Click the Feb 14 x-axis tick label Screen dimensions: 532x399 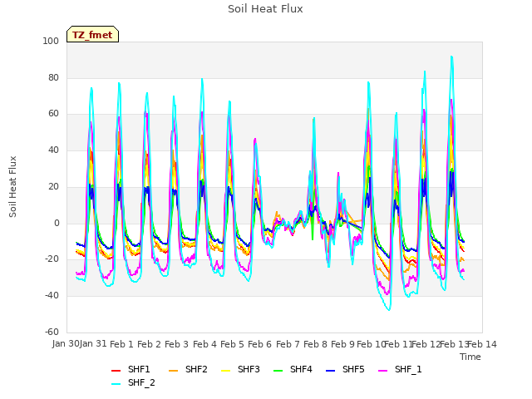coord(482,344)
